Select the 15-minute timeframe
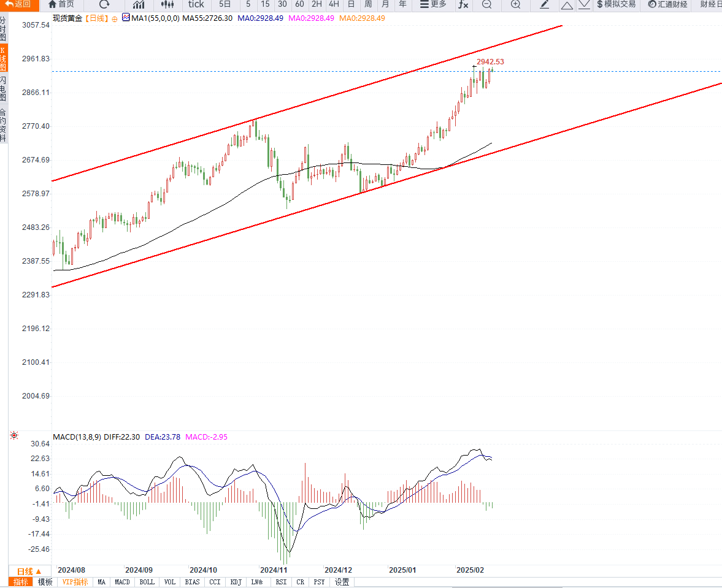 pyautogui.click(x=265, y=5)
